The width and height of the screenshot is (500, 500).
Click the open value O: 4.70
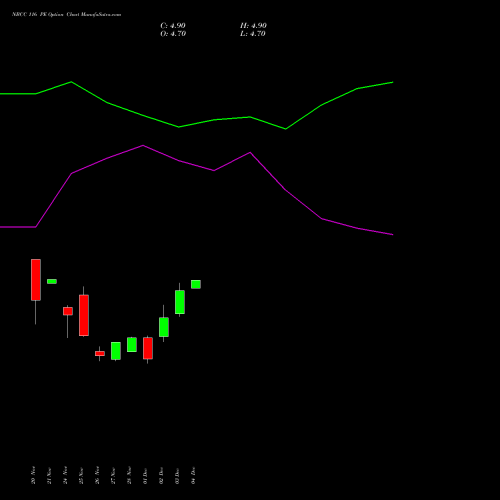(173, 34)
